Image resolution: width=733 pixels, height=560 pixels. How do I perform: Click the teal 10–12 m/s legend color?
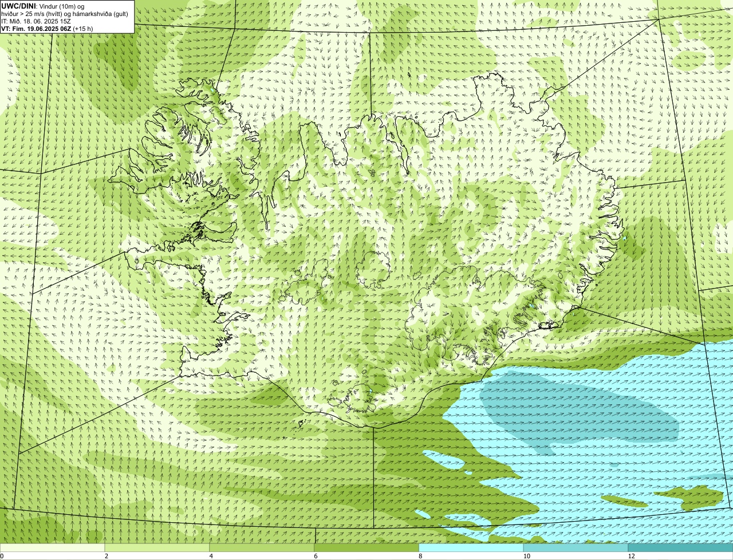[576, 548]
